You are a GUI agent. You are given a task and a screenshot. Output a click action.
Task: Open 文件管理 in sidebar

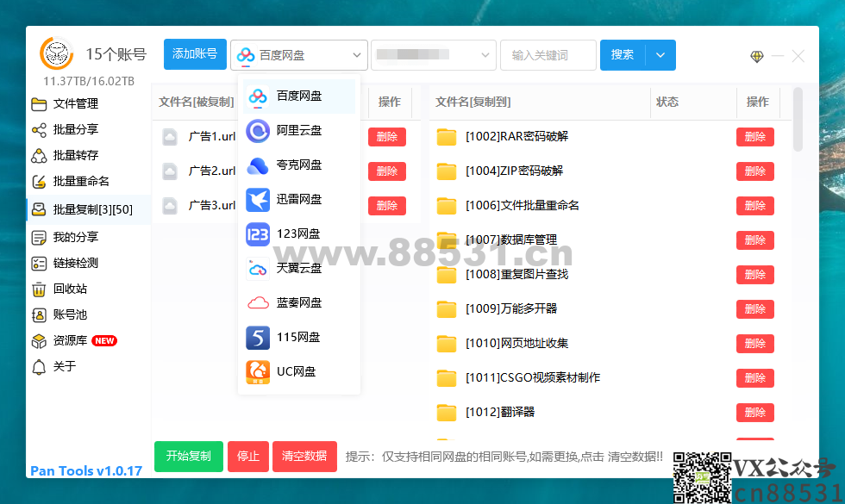(76, 104)
